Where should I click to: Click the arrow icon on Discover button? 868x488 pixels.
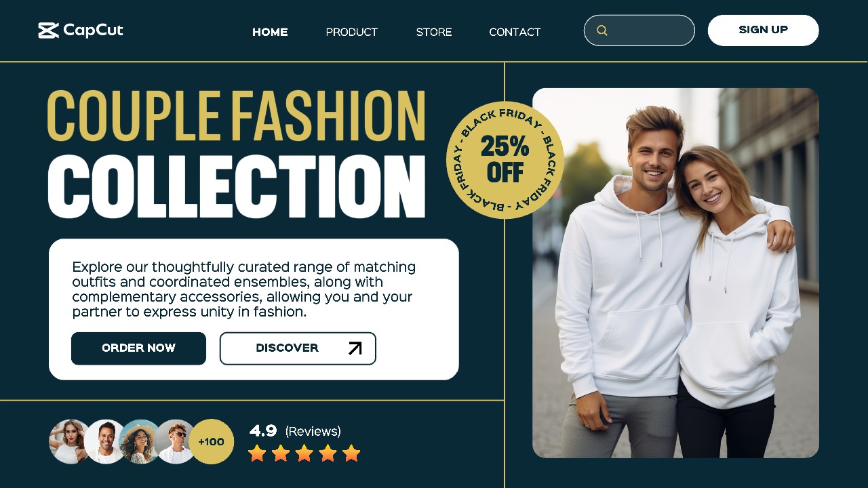point(355,348)
